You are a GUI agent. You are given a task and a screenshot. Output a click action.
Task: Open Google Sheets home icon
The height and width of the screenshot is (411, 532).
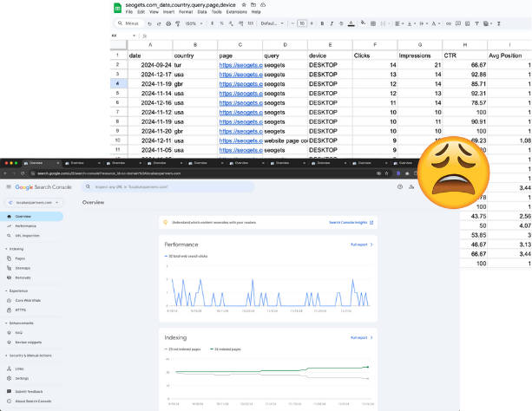pyautogui.click(x=117, y=8)
